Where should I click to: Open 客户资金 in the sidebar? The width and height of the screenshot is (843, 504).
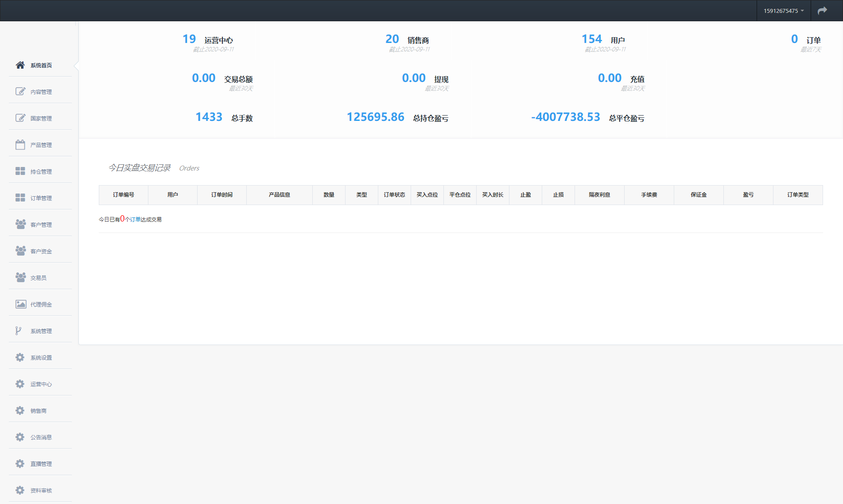(x=41, y=252)
